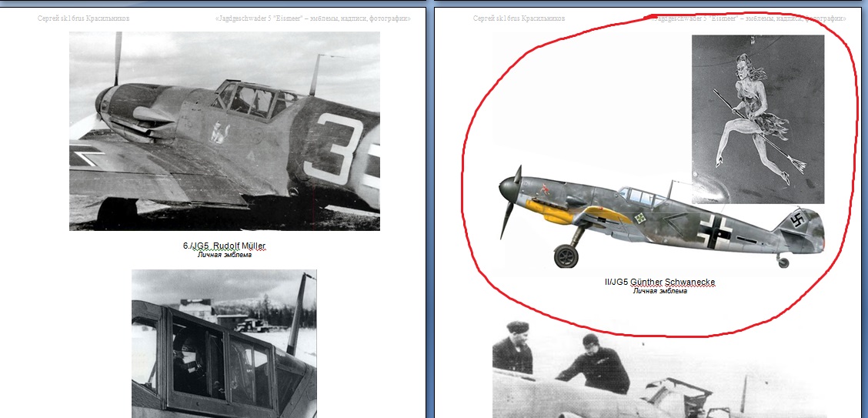Click the left page 'Jagdgeschwader 5 Eismeer' header title
868x418 pixels.
[312, 18]
